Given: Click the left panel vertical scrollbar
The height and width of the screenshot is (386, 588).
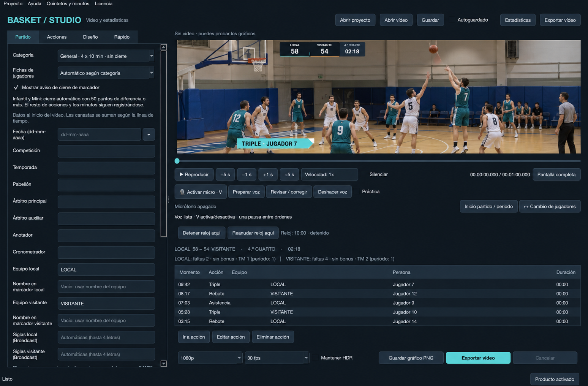Looking at the screenshot, I should pyautogui.click(x=164, y=144).
